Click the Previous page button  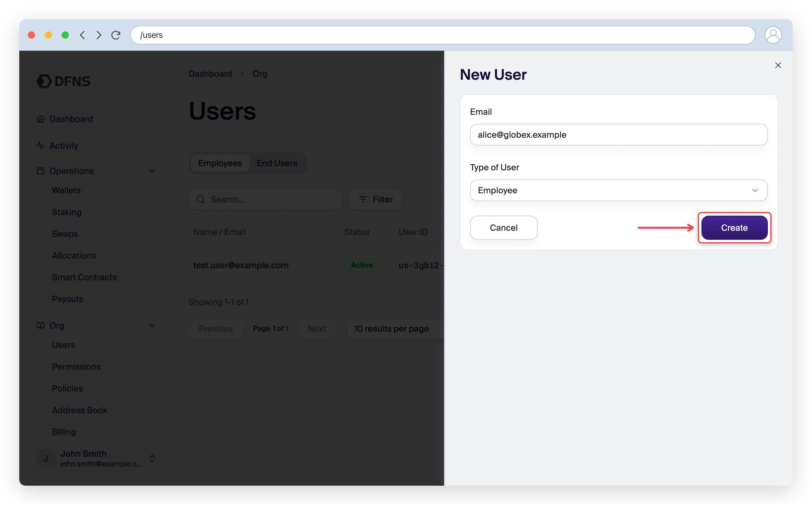215,329
